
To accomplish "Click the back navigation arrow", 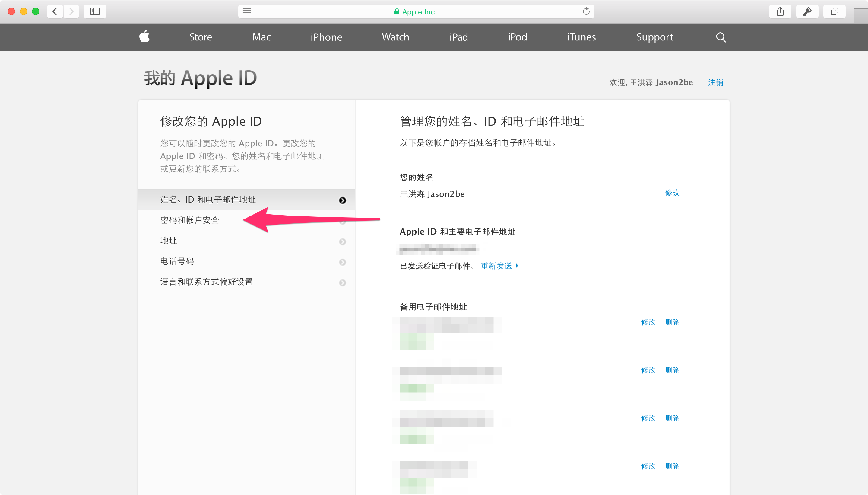I will click(x=54, y=11).
